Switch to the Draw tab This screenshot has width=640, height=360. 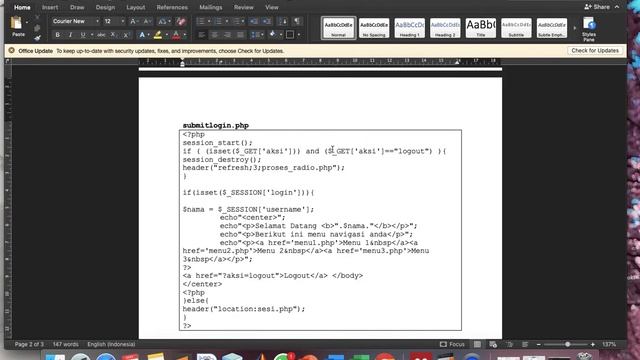pyautogui.click(x=77, y=7)
